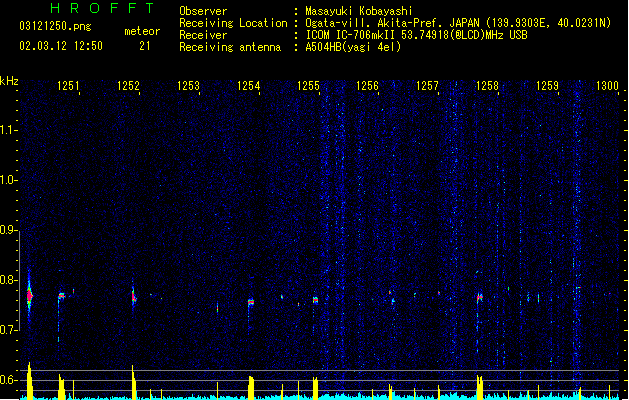Click the date stamp 02.03.12 12:50
Viewport: 629px width, 400px height.
tap(61, 46)
